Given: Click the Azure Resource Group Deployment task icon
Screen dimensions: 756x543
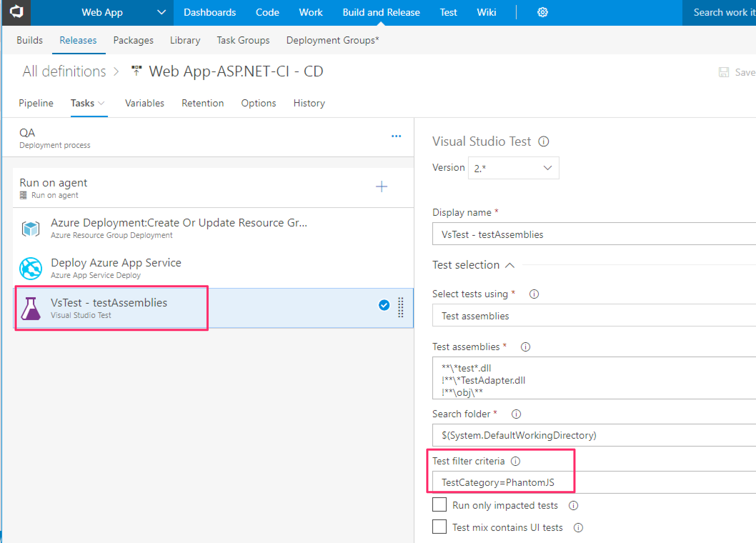Looking at the screenshot, I should pos(30,229).
